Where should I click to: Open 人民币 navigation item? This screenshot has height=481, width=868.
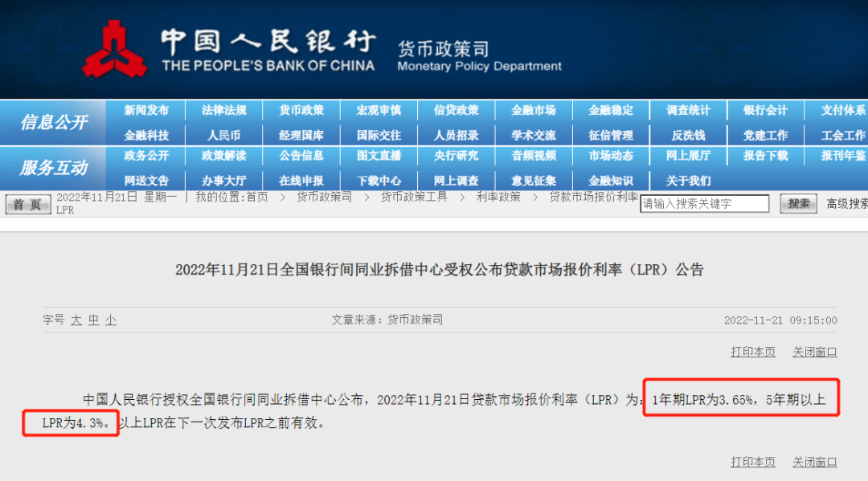click(x=223, y=136)
